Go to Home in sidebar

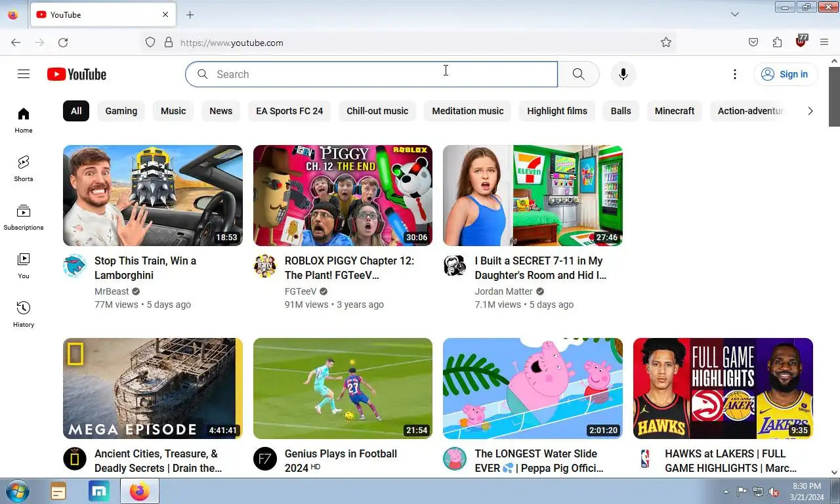click(24, 120)
